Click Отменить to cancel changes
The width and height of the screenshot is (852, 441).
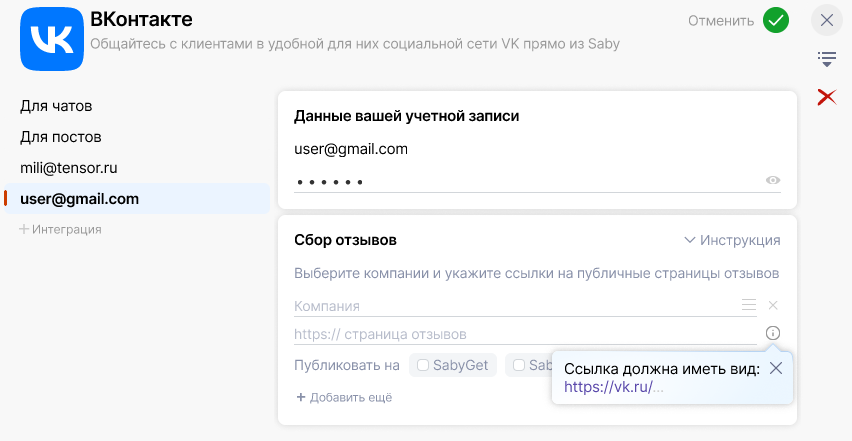[x=721, y=21]
